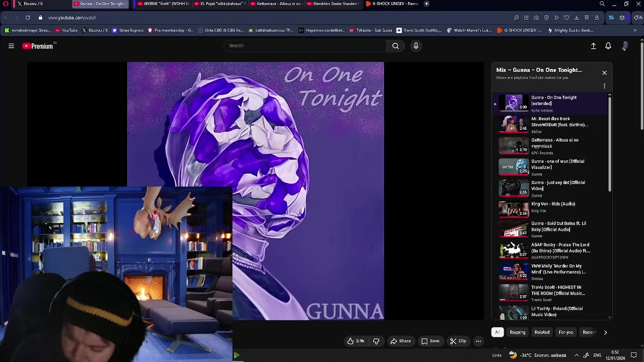
Task: Play Mr. Beast diss track from playlist
Action: click(x=550, y=124)
